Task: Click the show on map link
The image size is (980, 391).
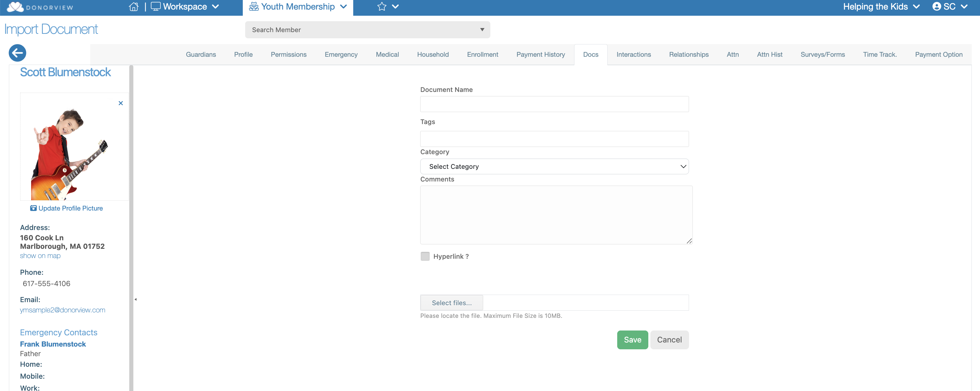Action: (x=40, y=256)
